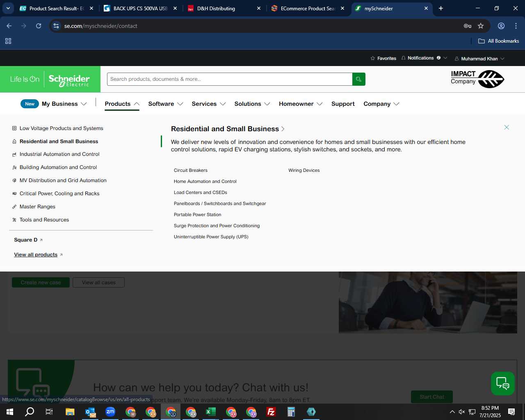
Task: Open Residential and Small Business heading link
Action: click(x=228, y=129)
